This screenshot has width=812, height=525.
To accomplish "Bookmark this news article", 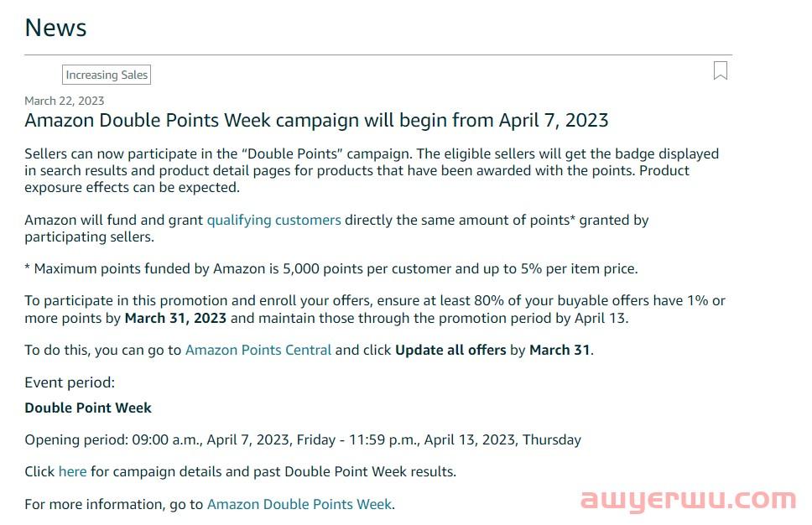I will (x=720, y=71).
